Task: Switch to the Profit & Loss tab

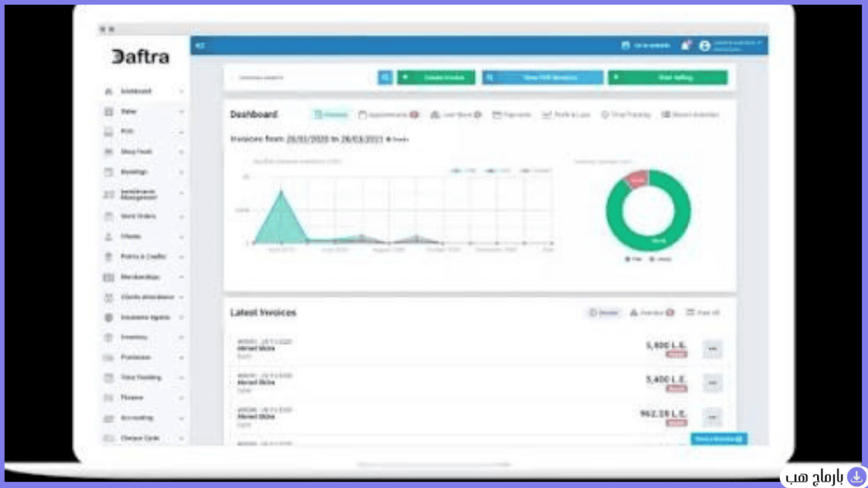Action: (565, 114)
